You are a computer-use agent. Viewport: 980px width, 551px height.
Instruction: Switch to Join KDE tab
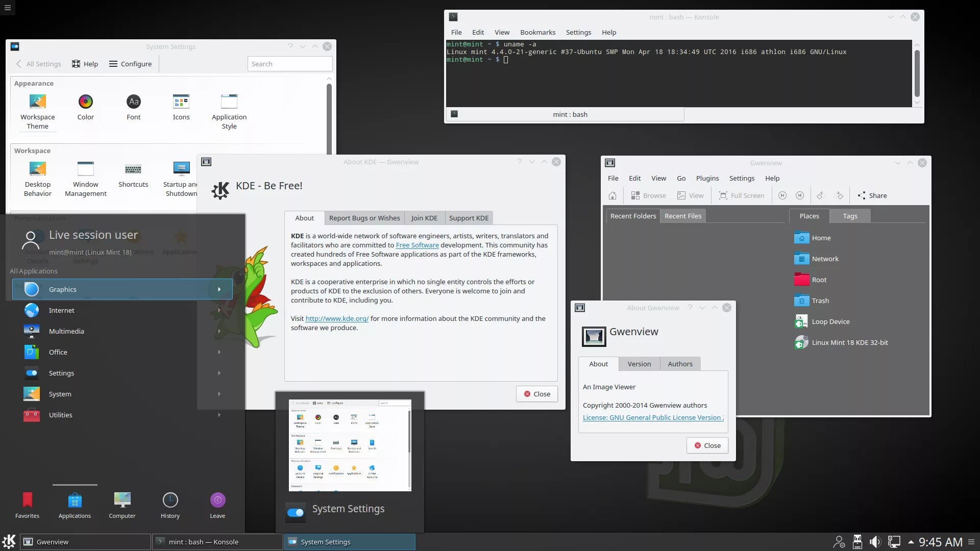pos(424,218)
